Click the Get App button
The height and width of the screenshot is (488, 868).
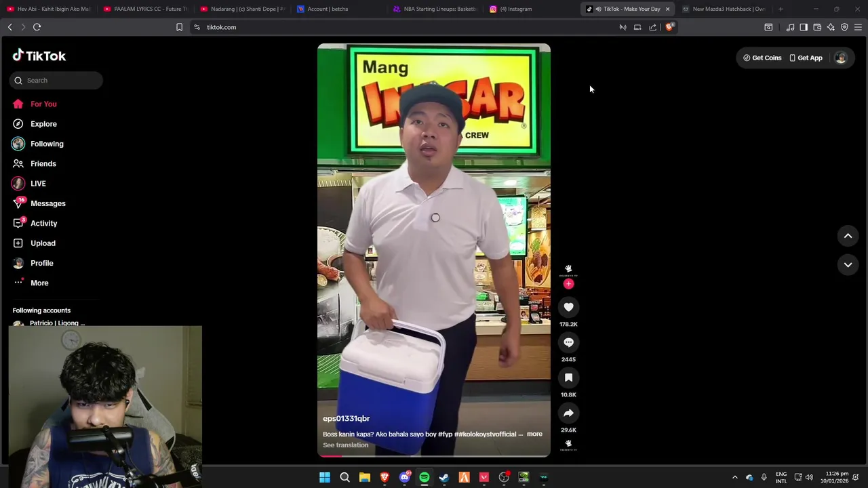tap(806, 58)
